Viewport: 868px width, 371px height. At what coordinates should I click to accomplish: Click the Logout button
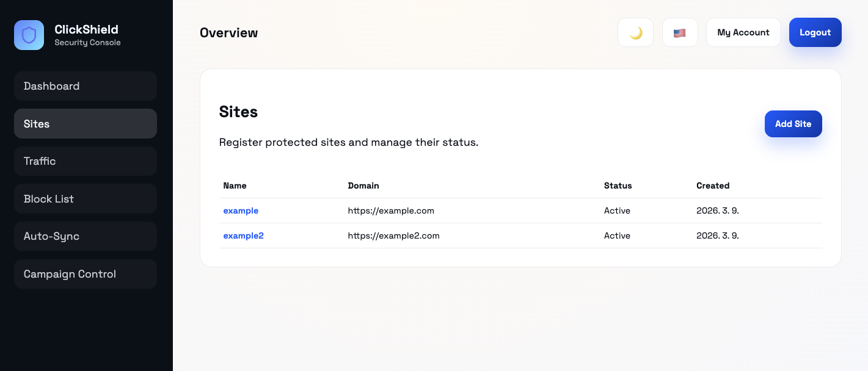(815, 32)
